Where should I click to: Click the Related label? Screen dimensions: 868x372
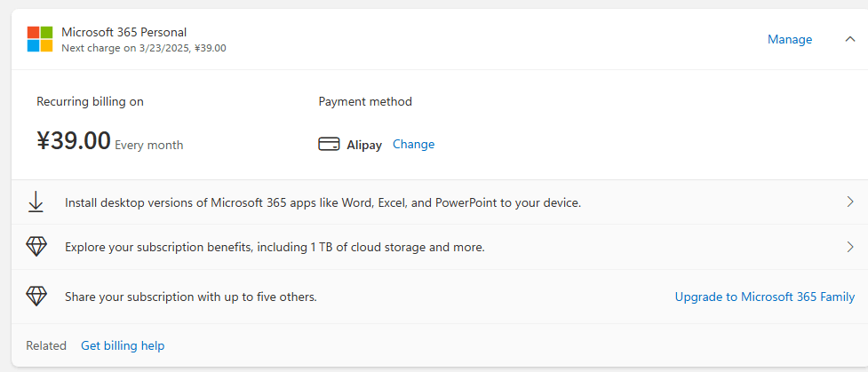tap(46, 345)
